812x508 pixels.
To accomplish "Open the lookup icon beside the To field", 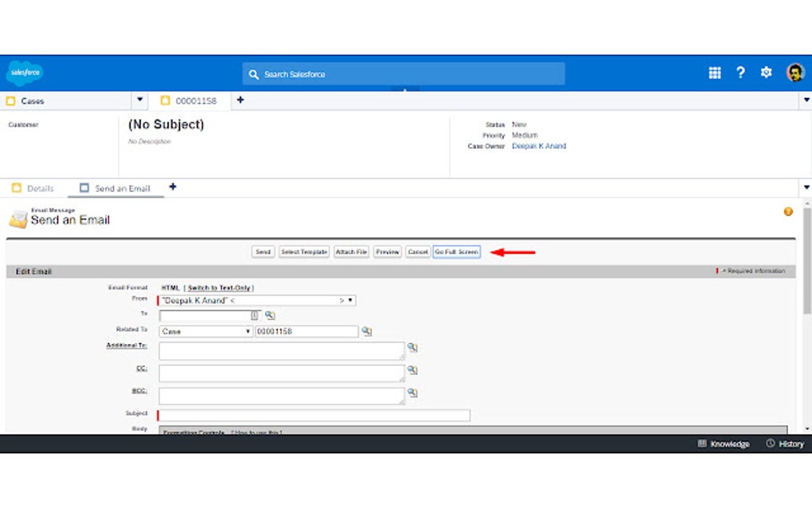I will 269,315.
